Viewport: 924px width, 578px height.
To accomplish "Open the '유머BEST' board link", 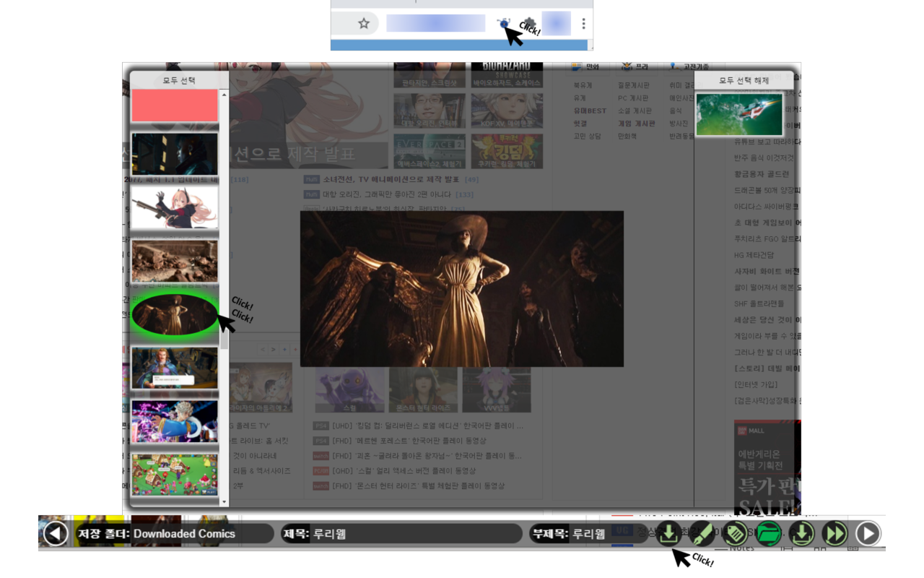I will pos(590,111).
